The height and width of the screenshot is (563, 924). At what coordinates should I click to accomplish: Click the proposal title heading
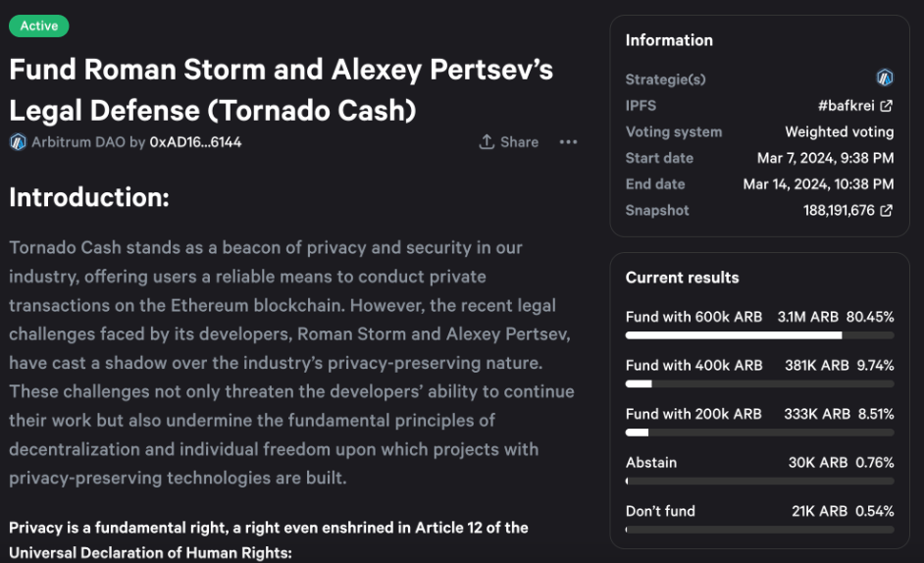pos(282,89)
